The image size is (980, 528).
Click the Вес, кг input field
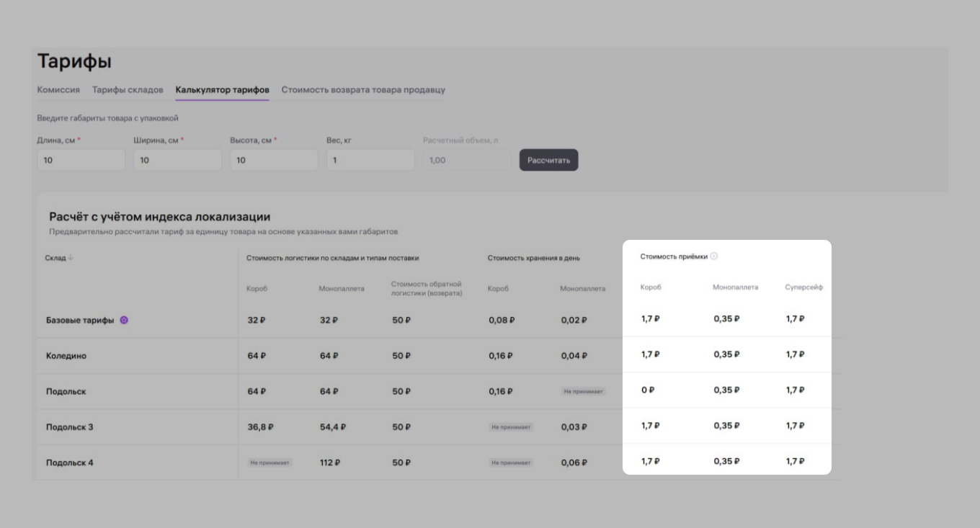click(370, 160)
